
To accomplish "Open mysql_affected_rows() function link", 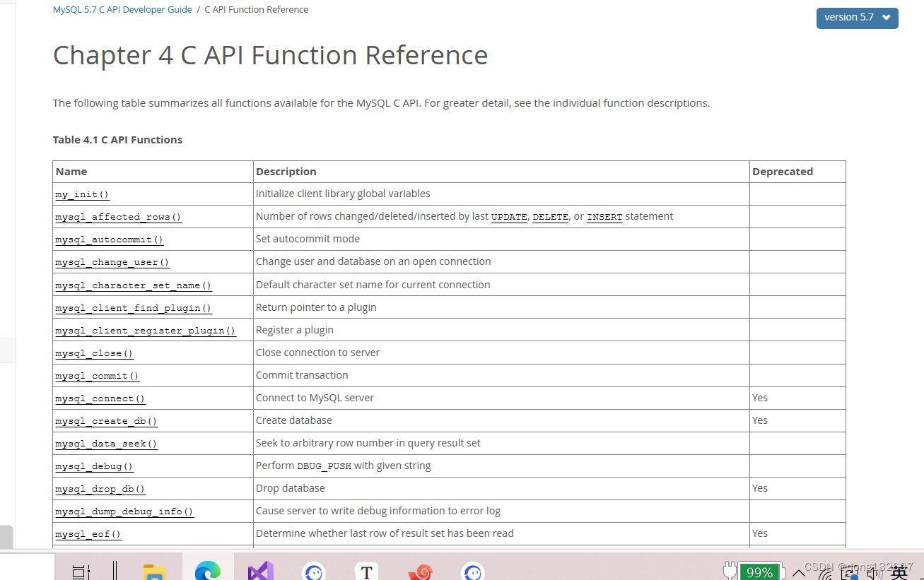I will [x=118, y=217].
